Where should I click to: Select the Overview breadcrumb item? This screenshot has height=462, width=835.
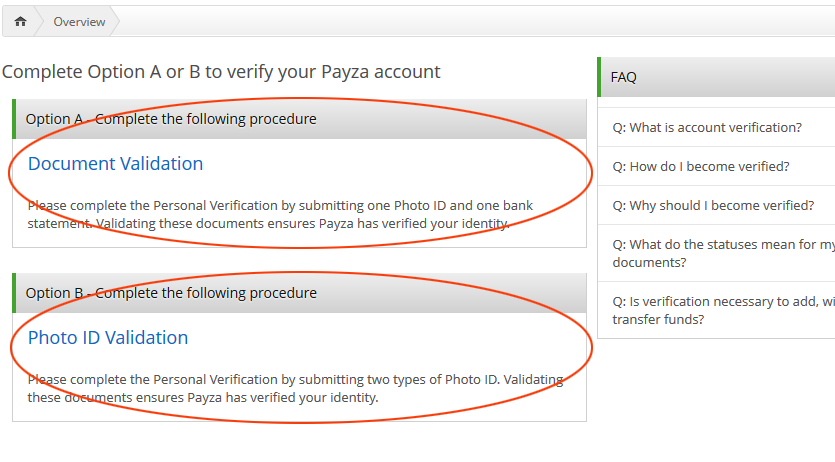79,22
